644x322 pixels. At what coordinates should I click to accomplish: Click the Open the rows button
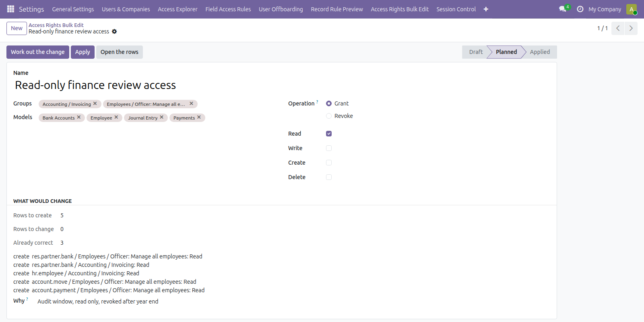[x=120, y=52]
